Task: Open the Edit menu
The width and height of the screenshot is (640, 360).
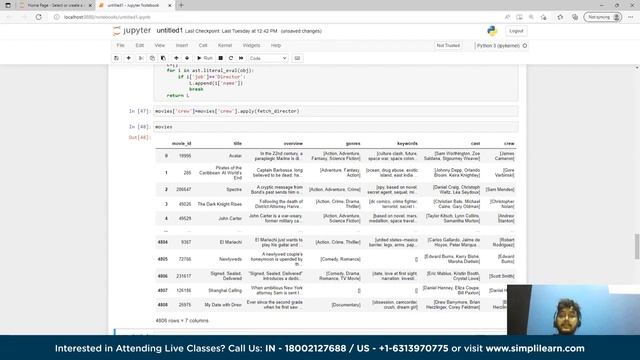Action: tap(140, 45)
